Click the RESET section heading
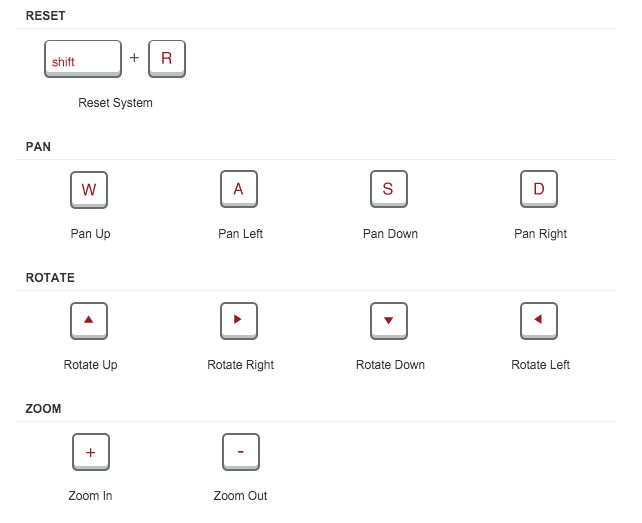Image resolution: width=642 pixels, height=523 pixels. (x=45, y=16)
